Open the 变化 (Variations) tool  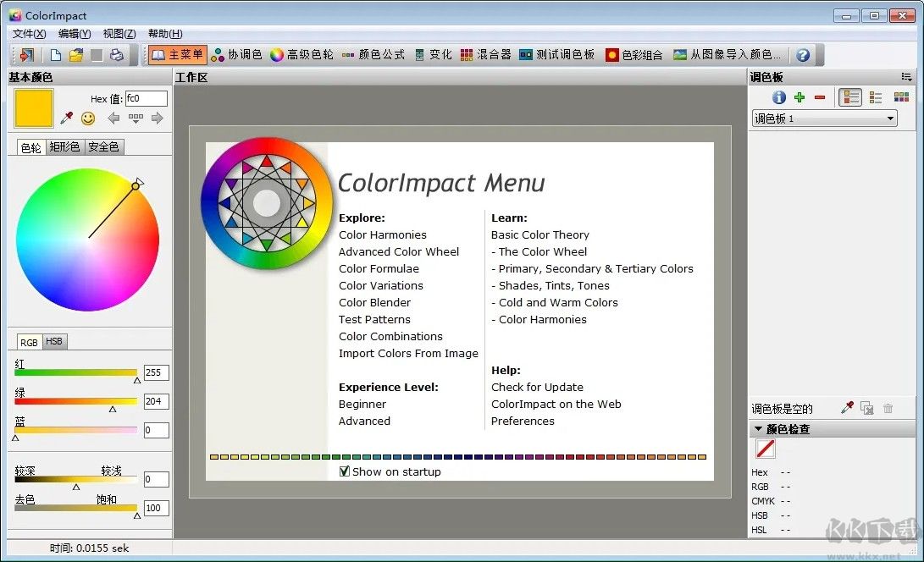(x=439, y=54)
